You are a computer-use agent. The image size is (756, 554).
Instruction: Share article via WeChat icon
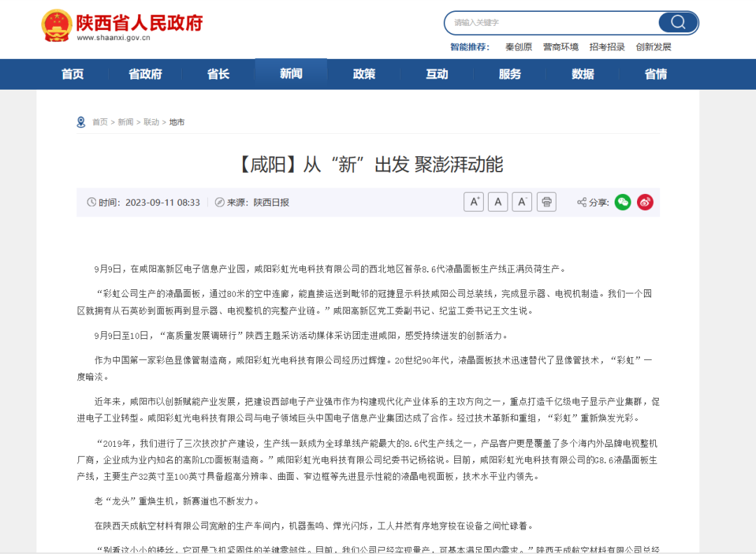622,202
